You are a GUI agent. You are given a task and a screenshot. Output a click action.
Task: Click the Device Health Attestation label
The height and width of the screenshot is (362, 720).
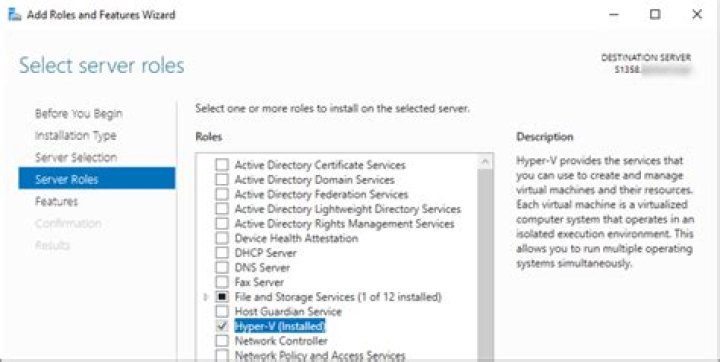tap(296, 238)
